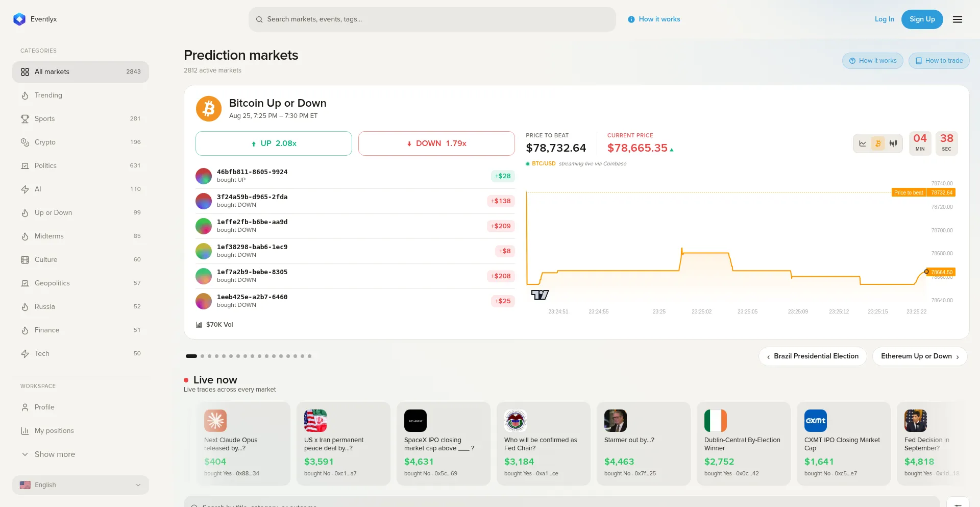Click the 78664.50 current price marker
Image resolution: width=980 pixels, height=507 pixels.
coord(941,272)
